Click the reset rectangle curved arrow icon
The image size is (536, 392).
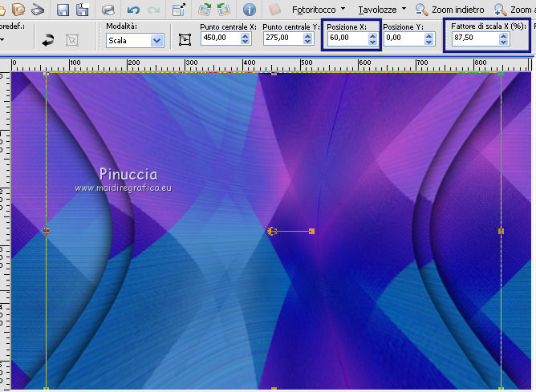[48, 40]
